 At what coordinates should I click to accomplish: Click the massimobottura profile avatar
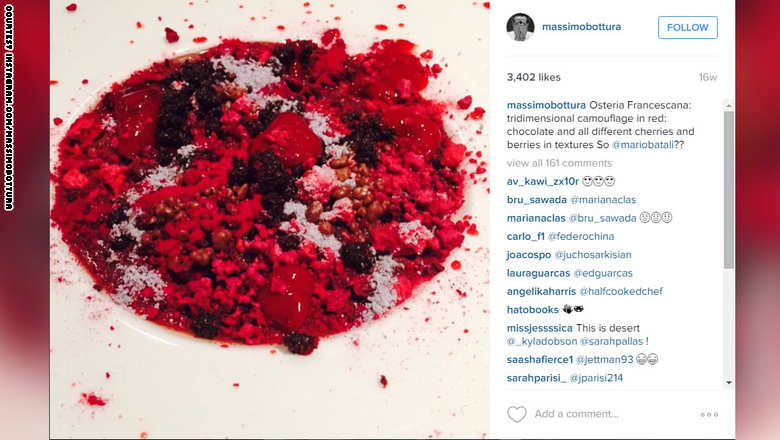[x=520, y=27]
